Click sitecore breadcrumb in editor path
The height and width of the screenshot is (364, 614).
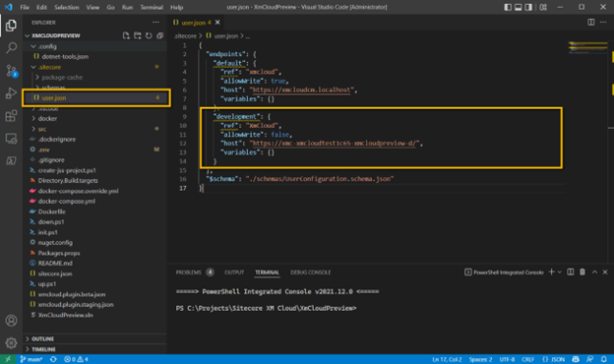(185, 35)
